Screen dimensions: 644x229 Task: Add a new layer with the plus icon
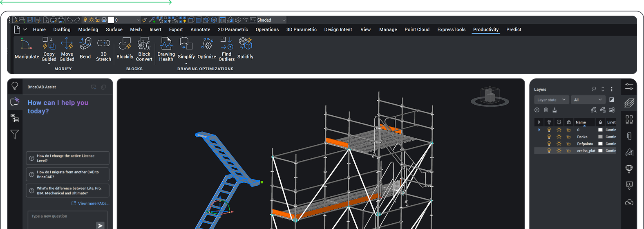pos(537,110)
